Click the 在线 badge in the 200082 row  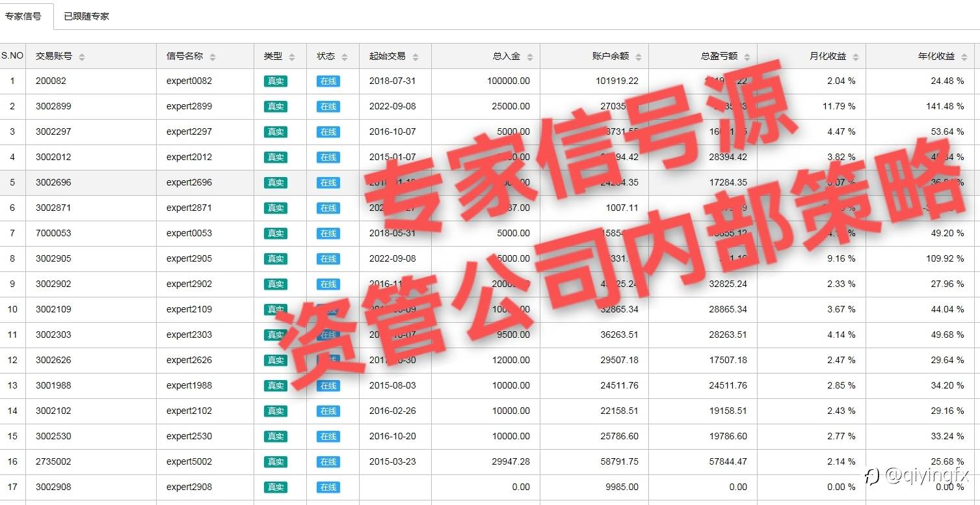pos(328,81)
